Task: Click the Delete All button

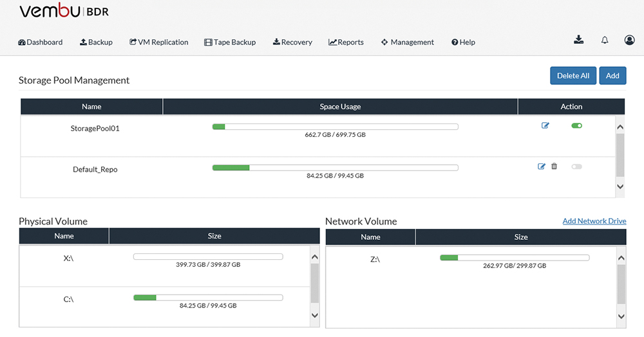Action: click(573, 75)
